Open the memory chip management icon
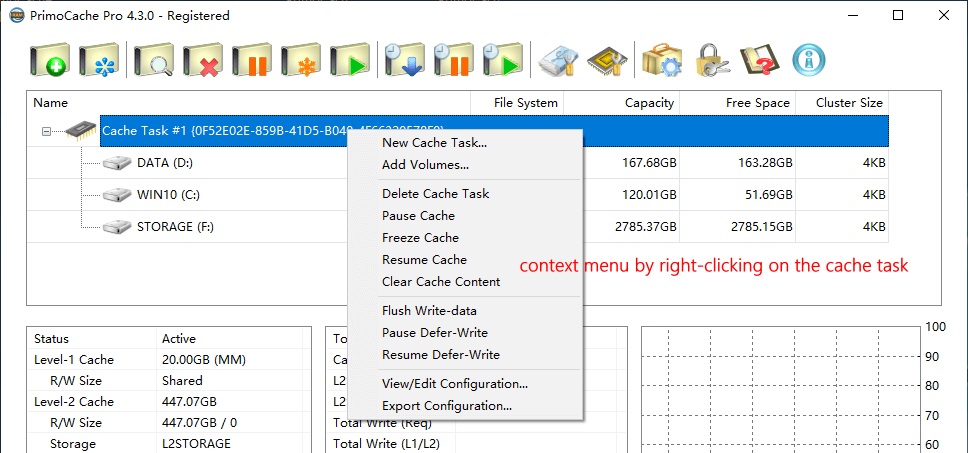968x453 pixels. [607, 60]
